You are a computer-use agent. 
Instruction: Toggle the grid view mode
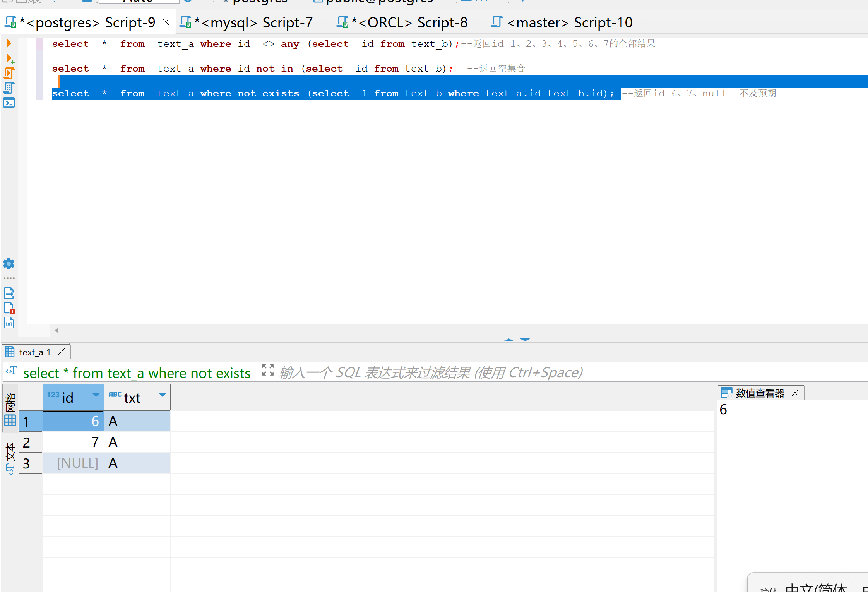(10, 409)
